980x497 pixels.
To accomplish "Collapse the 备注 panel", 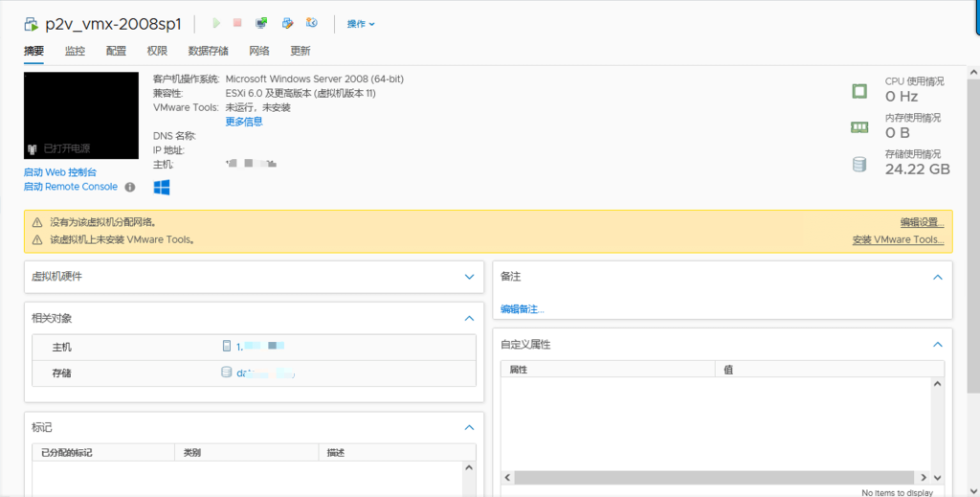I will pyautogui.click(x=938, y=277).
